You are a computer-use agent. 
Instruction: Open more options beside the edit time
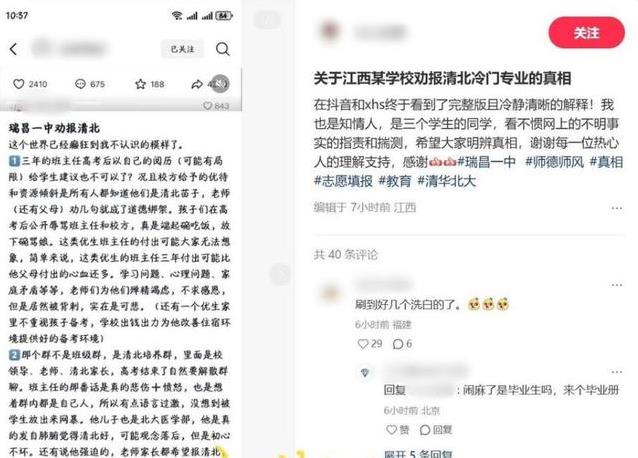point(616,208)
